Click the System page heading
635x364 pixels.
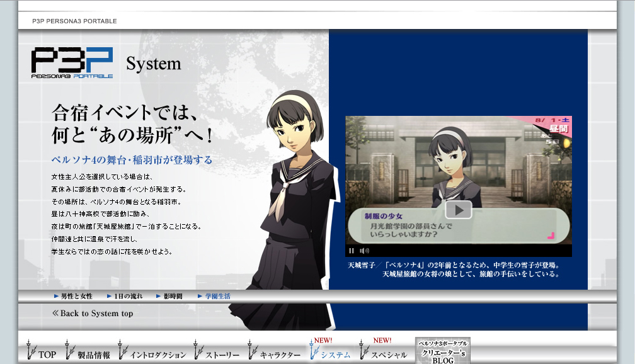tap(154, 64)
